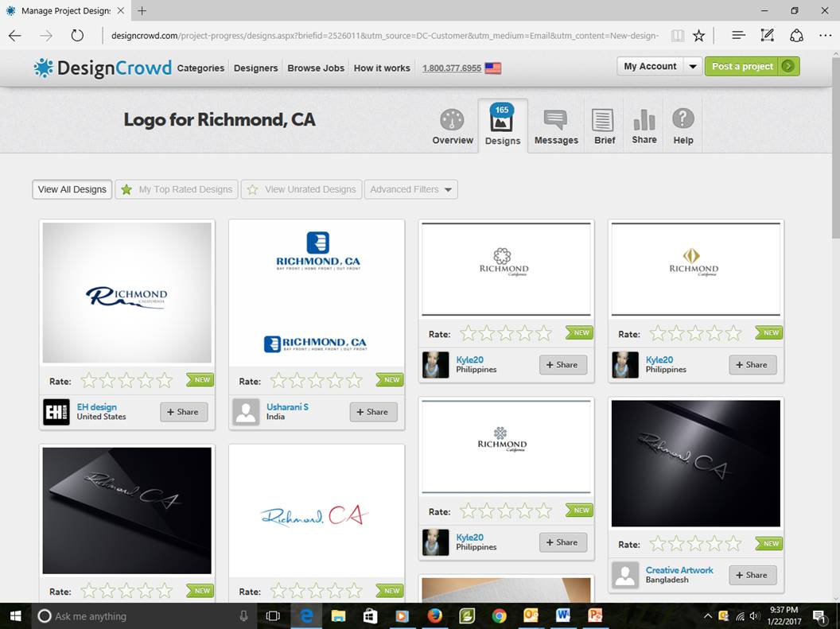This screenshot has height=629, width=840.
Task: Click the US flag icon
Action: [493, 68]
